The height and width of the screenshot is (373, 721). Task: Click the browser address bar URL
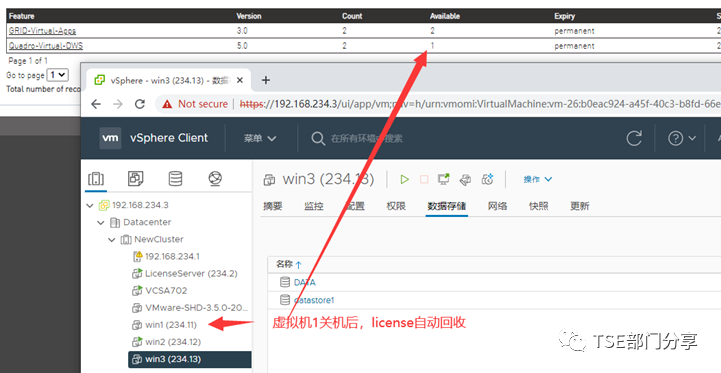point(481,104)
